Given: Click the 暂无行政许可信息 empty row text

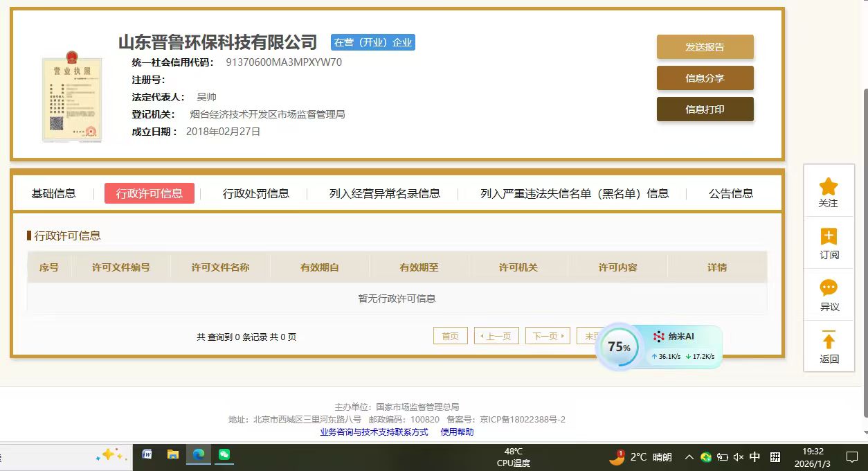Looking at the screenshot, I should coord(397,299).
